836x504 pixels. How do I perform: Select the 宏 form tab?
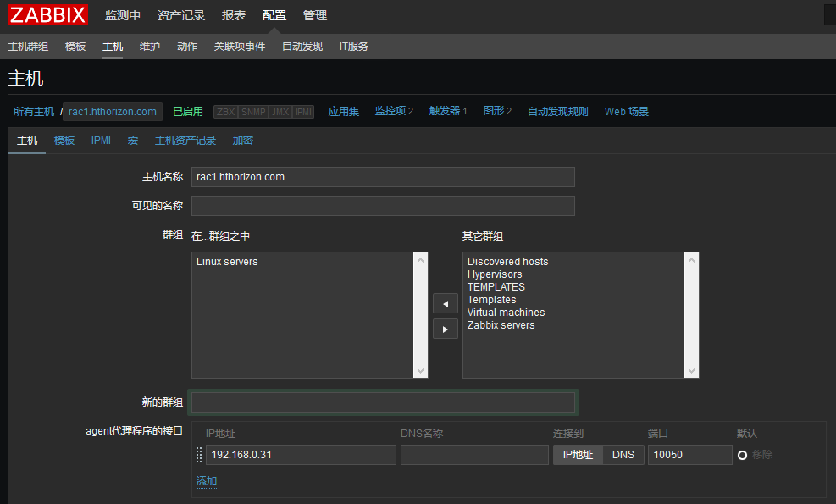click(x=133, y=141)
